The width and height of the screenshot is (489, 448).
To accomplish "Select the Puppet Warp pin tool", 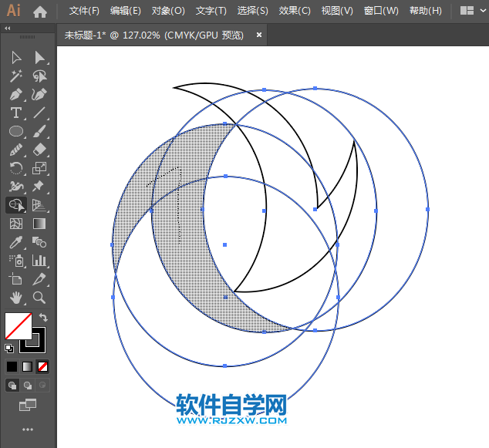I will point(39,187).
